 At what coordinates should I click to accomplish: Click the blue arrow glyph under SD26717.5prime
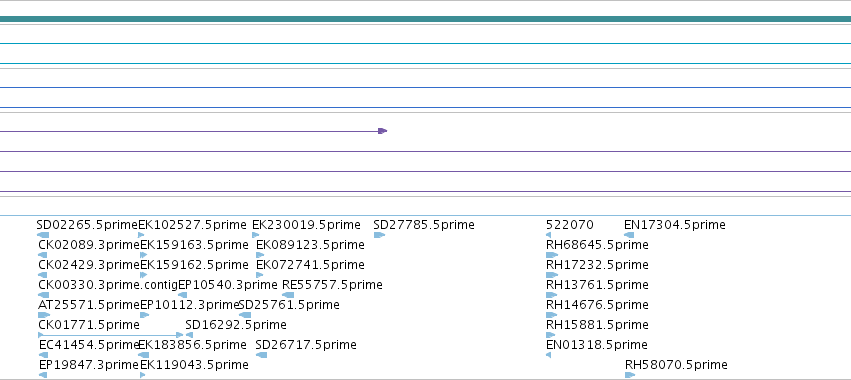coord(261,355)
